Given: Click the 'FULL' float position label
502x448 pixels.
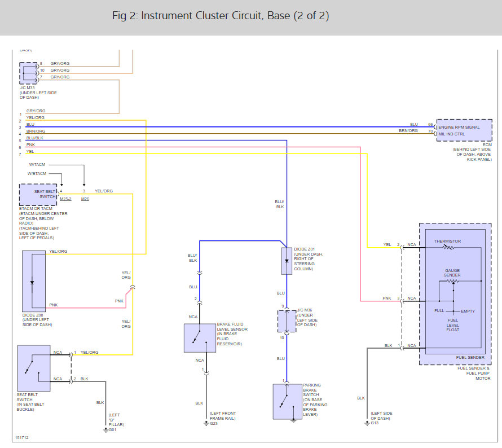Looking at the screenshot, I should point(439,311).
